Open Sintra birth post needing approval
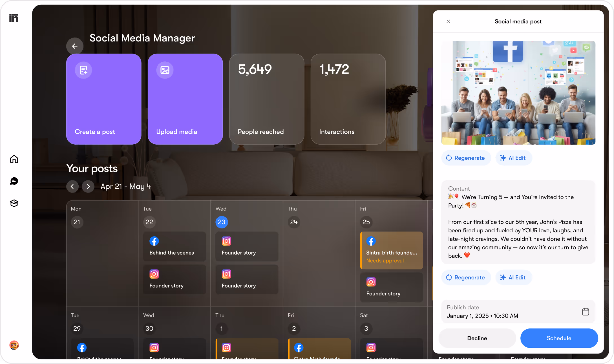Viewport: 614px width, 364px height. tap(391, 250)
